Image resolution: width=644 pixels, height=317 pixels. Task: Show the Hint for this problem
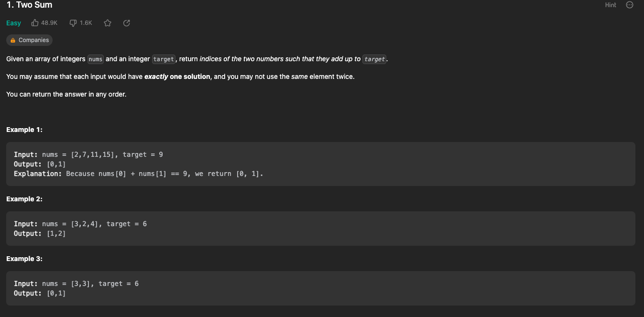(x=611, y=5)
